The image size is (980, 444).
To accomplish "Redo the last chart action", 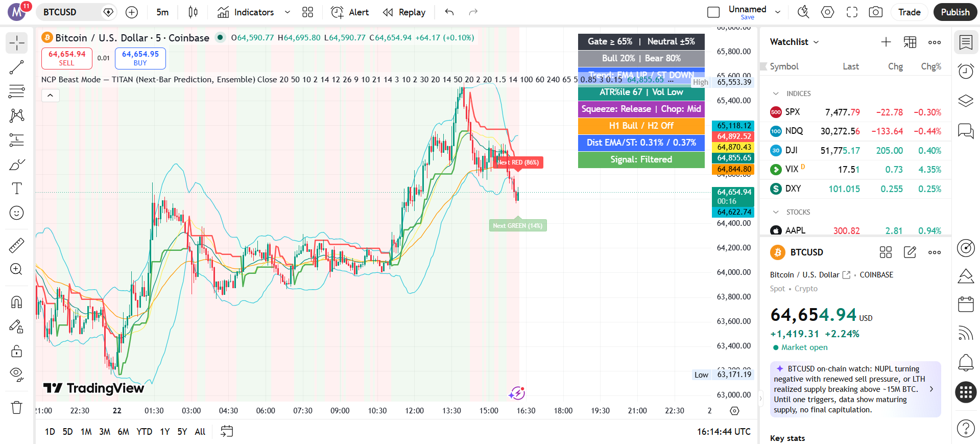I will [473, 12].
